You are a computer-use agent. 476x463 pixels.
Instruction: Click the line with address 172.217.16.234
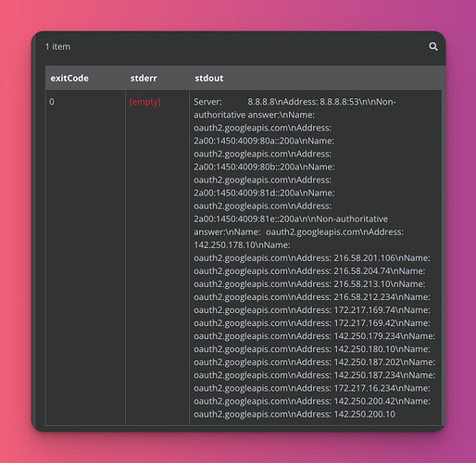pyautogui.click(x=312, y=388)
